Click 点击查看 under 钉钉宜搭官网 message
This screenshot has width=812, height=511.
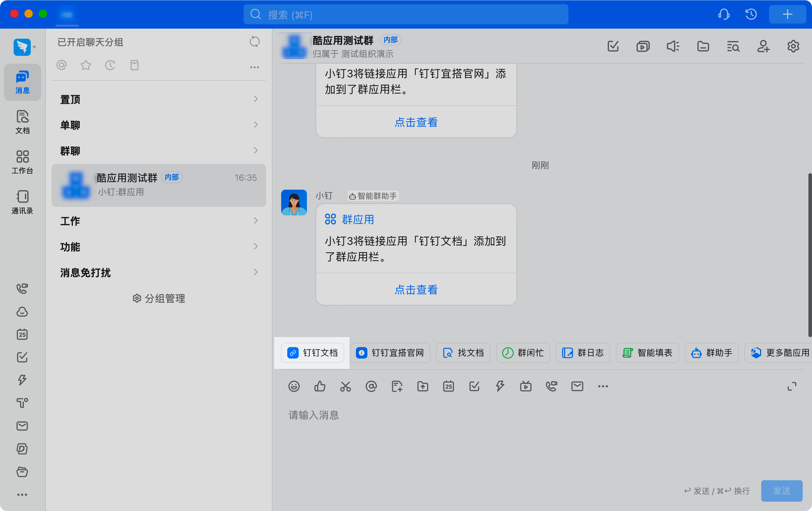click(416, 122)
